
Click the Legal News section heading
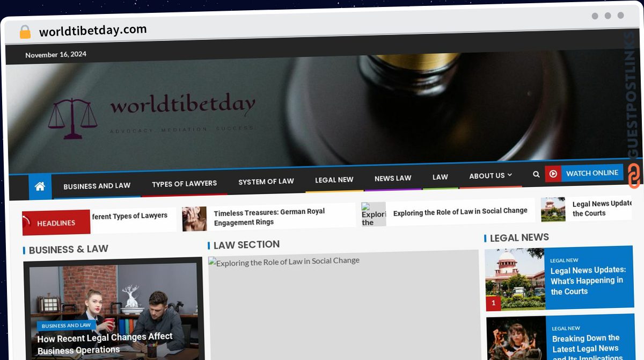pos(519,237)
